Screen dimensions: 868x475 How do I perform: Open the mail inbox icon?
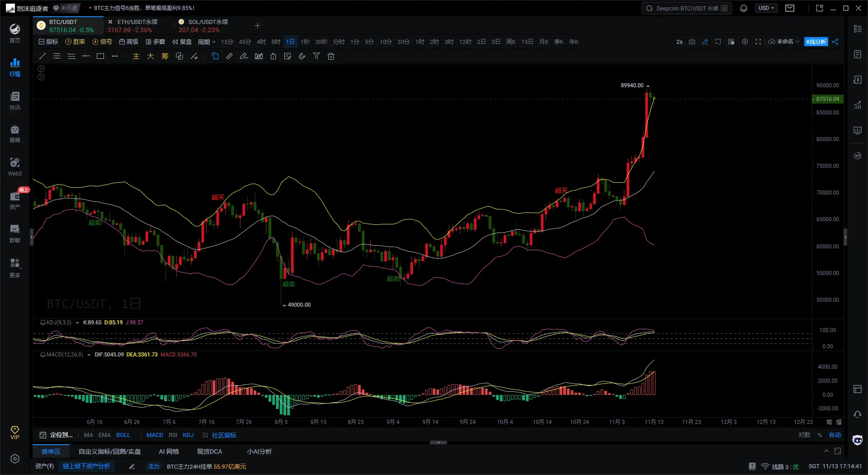pyautogui.click(x=790, y=8)
